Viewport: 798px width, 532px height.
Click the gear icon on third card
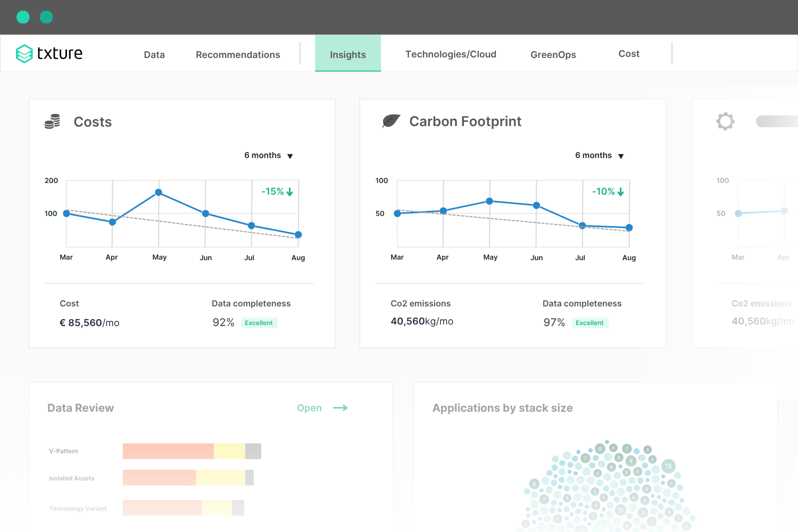725,121
